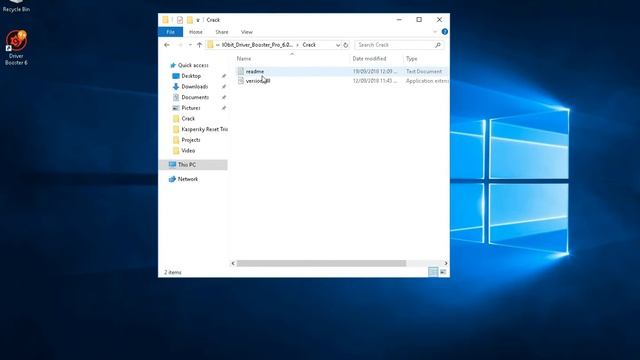Screen dimensions: 640x360
Task: Click the scroll-right arrow of file list
Action: (x=446, y=263)
